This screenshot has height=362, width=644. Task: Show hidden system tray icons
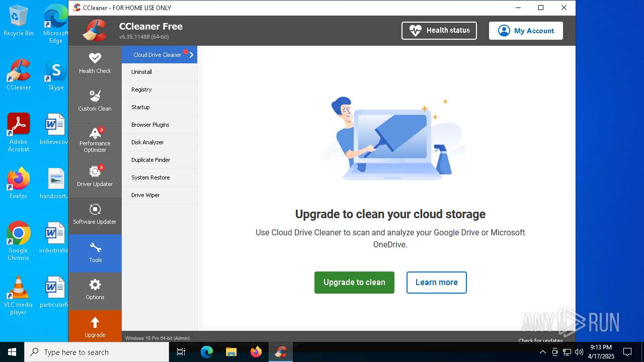(x=542, y=352)
